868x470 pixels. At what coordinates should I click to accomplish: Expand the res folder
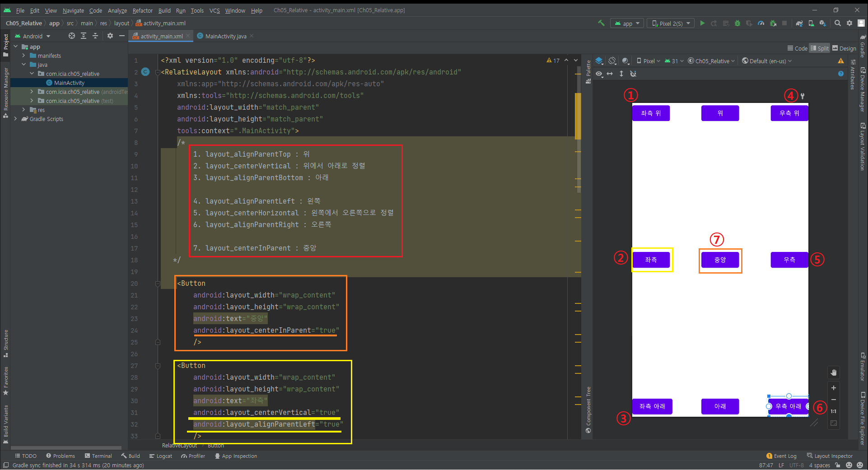[x=23, y=110]
